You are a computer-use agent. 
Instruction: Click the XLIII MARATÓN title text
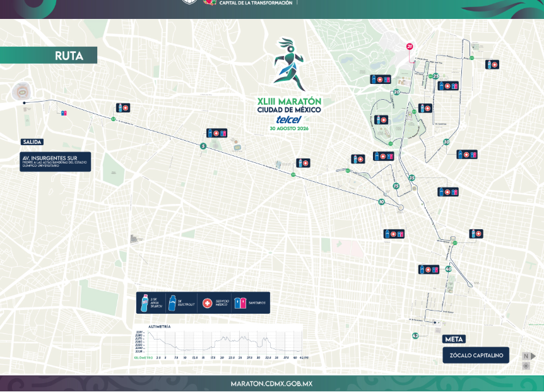[289, 101]
